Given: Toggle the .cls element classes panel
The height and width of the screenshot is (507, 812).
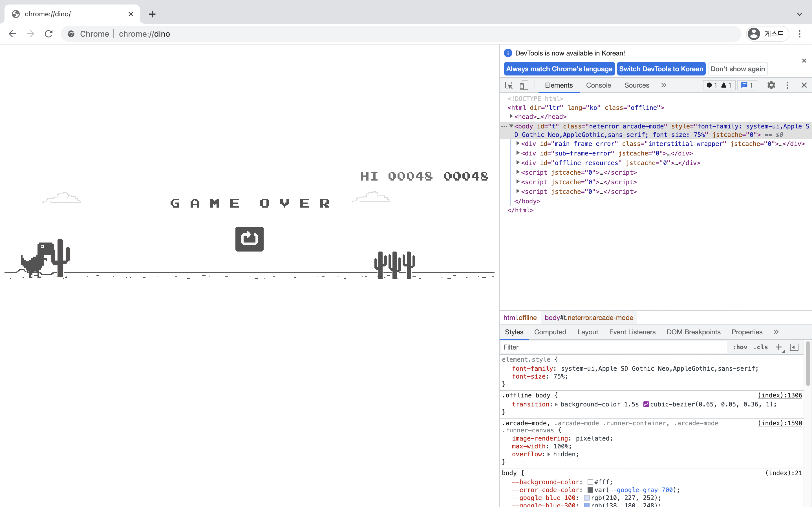Looking at the screenshot, I should [x=760, y=347].
